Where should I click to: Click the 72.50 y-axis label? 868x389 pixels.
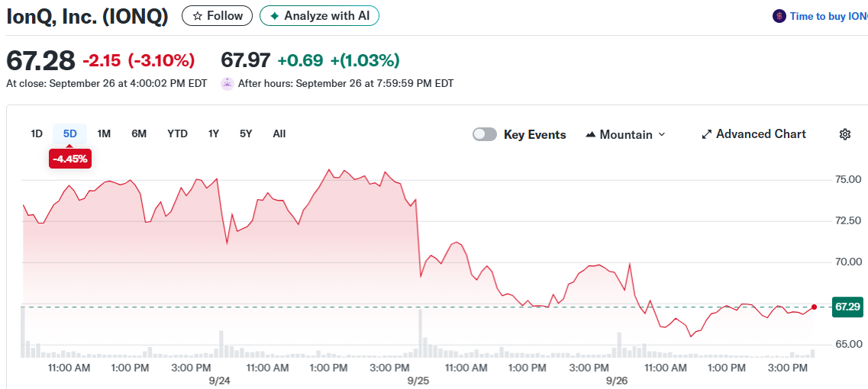coord(848,220)
